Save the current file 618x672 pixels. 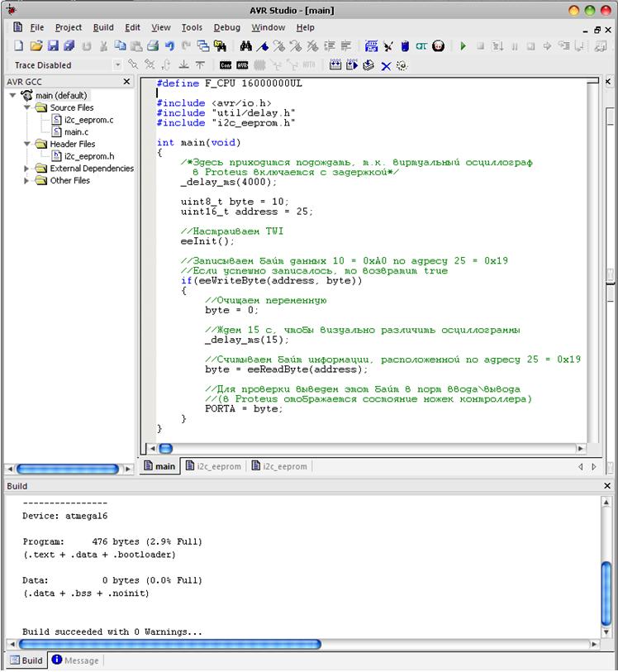point(53,45)
